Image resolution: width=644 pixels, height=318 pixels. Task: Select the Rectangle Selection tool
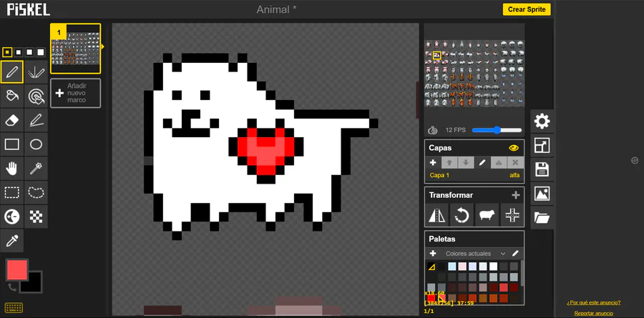(12, 192)
